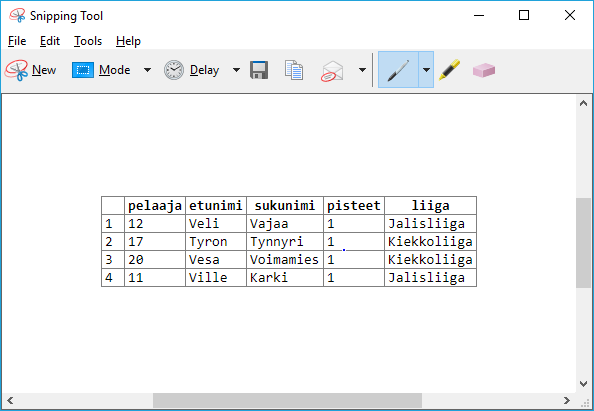Viewport: 594px width, 411px height.
Task: Click player number 17 cell
Action: [155, 242]
